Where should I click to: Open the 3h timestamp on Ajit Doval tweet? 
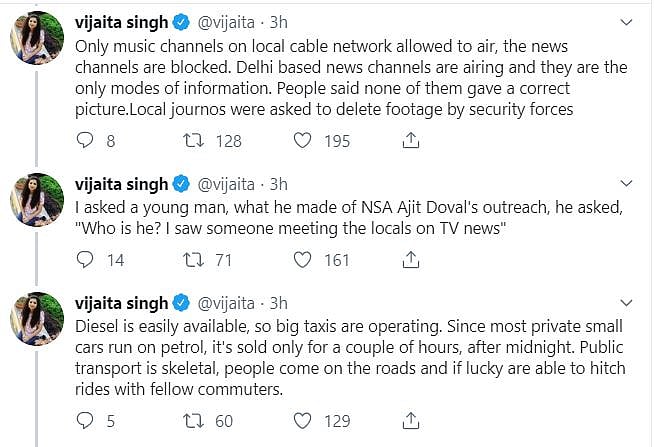[x=279, y=184]
